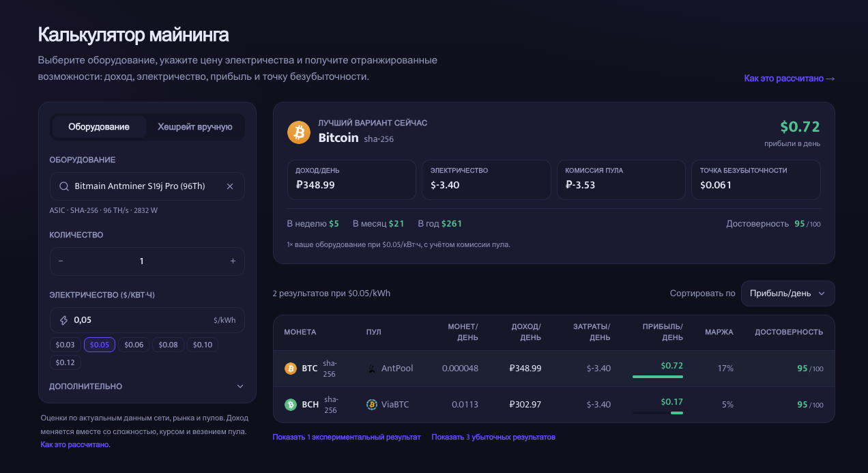
Task: Select the $0.06 electricity preset
Action: tap(134, 345)
